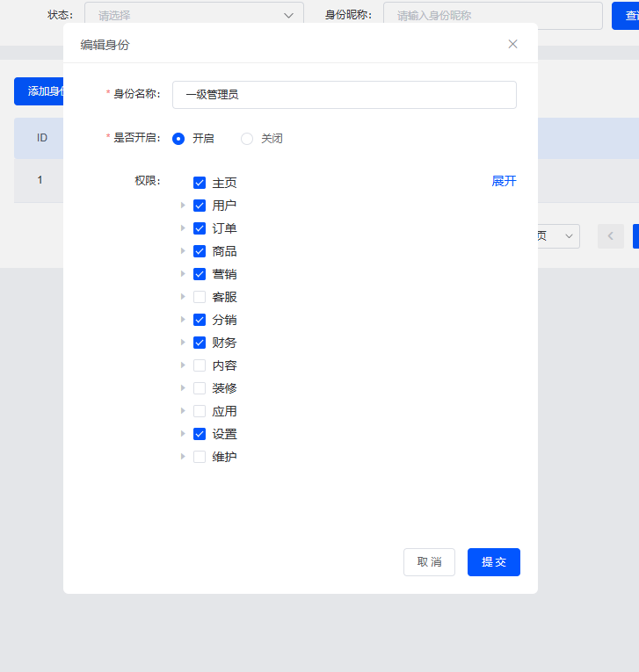Select the 关闭 radio option

point(247,138)
